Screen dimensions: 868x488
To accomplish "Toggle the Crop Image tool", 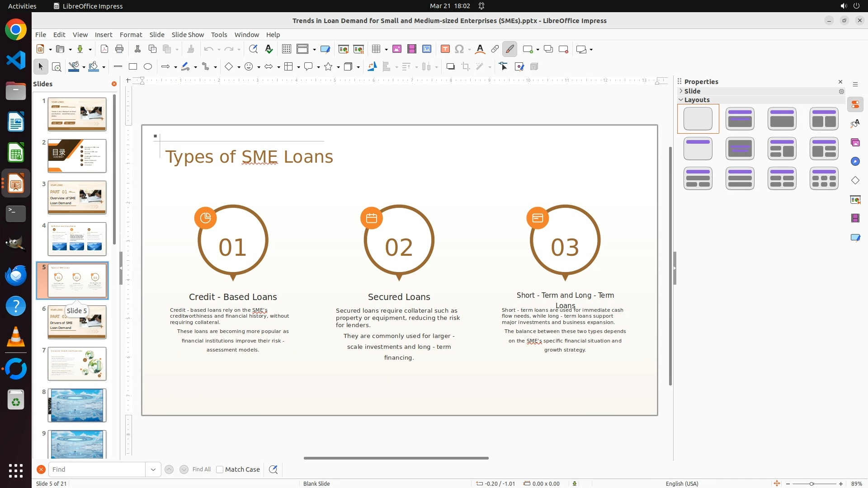I will [465, 67].
